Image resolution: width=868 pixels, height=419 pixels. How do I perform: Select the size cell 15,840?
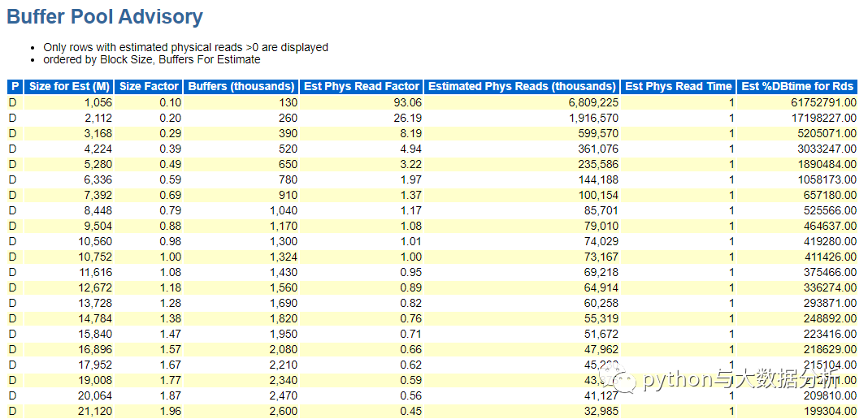pos(97,335)
